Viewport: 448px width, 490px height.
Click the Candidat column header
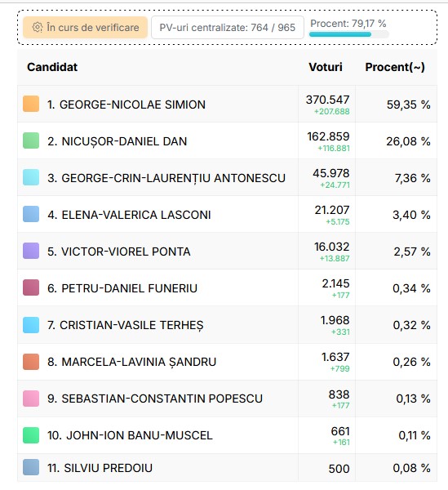pyautogui.click(x=52, y=67)
